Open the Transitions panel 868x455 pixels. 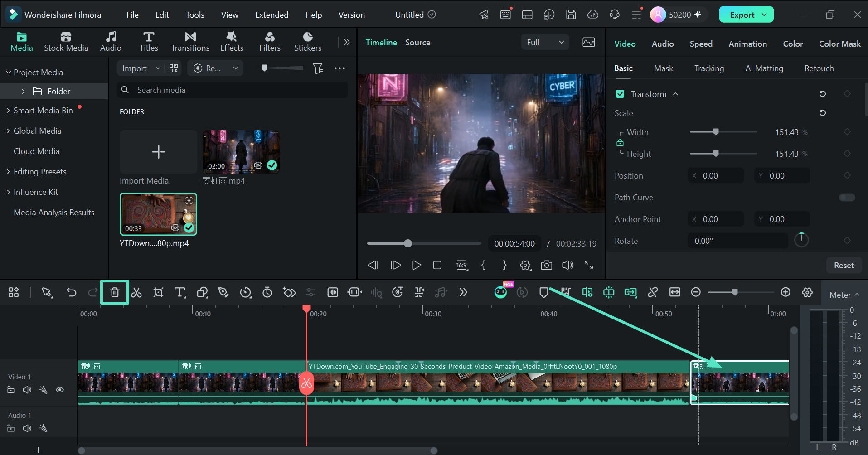click(190, 42)
